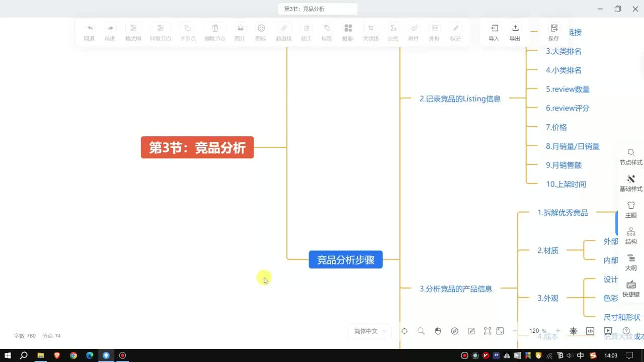Viewport: 644px width, 362px height.
Task: Open the 大纲 outline panel
Action: 631,262
